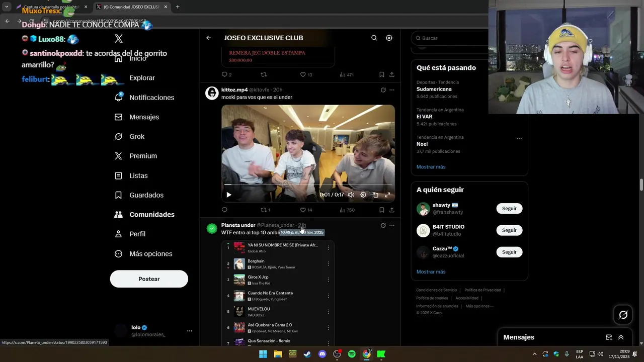Open Steam from the taskbar

(307, 354)
